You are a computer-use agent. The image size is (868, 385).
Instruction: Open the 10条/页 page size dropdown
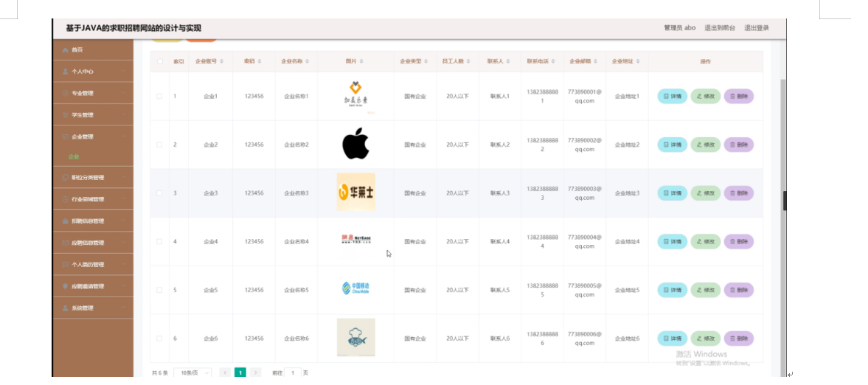pos(192,372)
